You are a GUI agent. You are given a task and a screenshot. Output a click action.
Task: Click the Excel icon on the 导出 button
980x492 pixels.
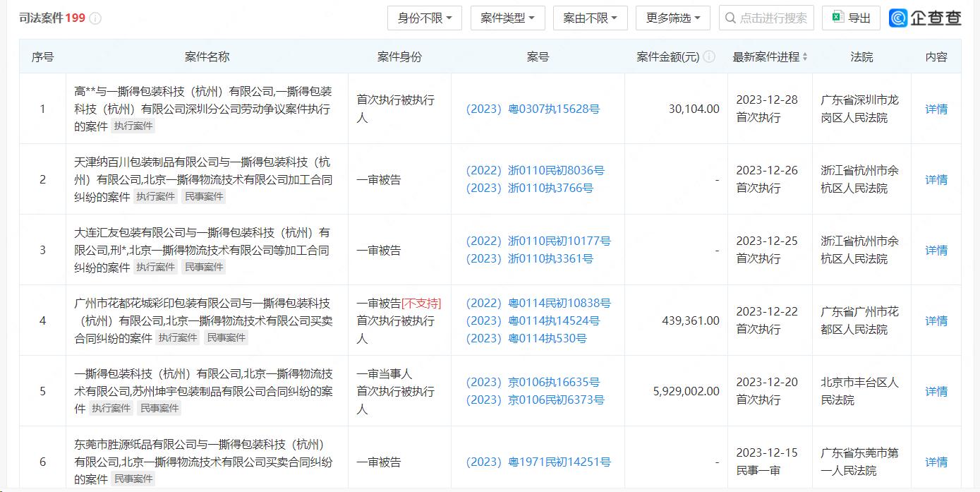(837, 18)
